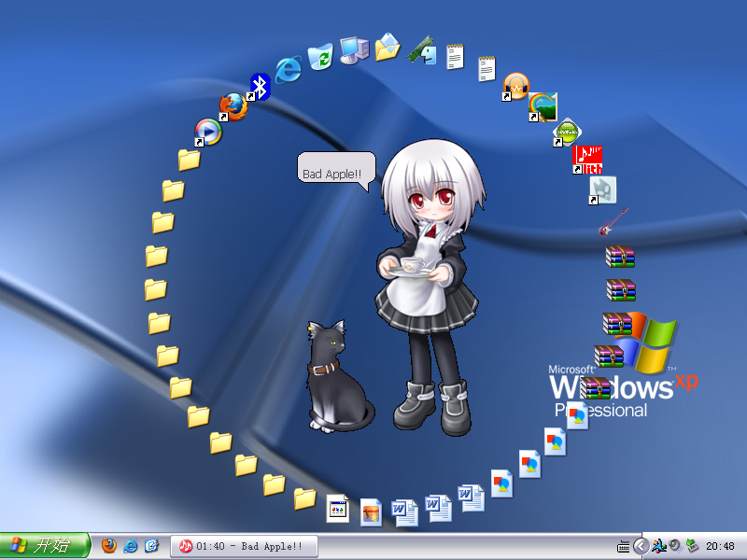Click the My Documents folder icon

coord(388,47)
